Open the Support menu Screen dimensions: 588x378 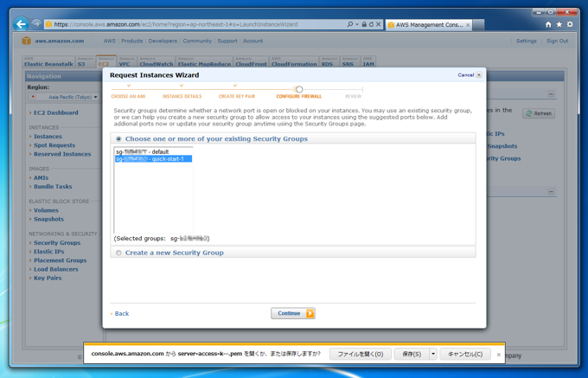pyautogui.click(x=227, y=41)
